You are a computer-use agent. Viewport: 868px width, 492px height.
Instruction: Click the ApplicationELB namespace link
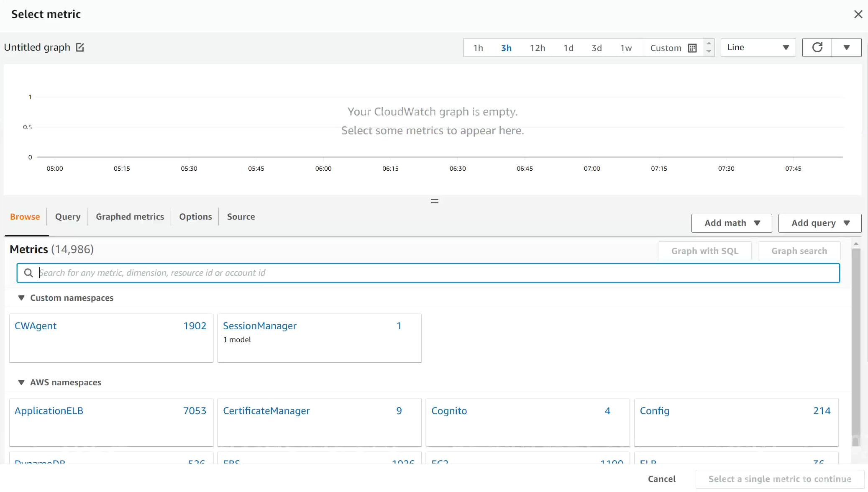(49, 410)
